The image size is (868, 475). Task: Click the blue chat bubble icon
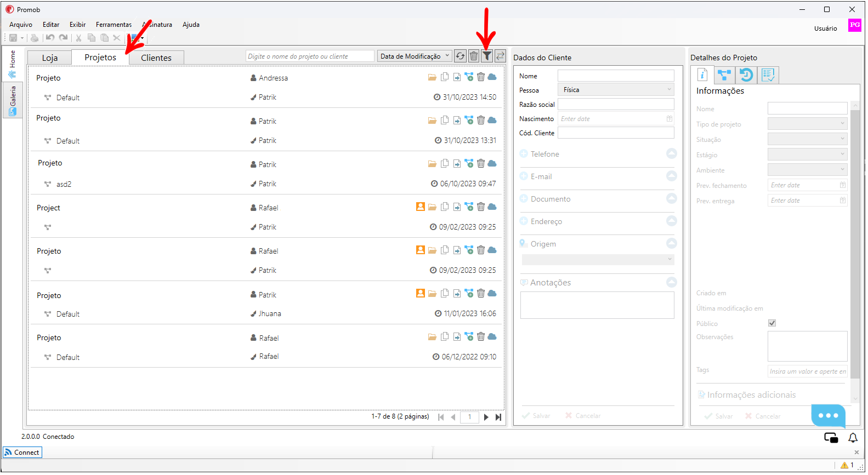click(828, 416)
